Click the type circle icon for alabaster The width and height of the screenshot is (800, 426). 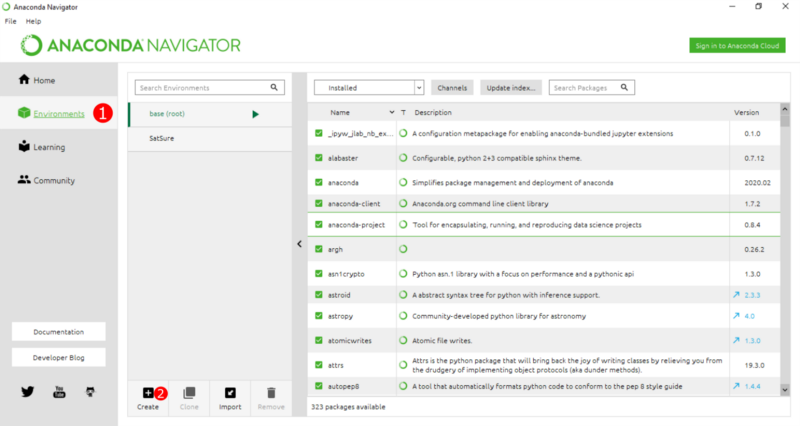tap(403, 158)
